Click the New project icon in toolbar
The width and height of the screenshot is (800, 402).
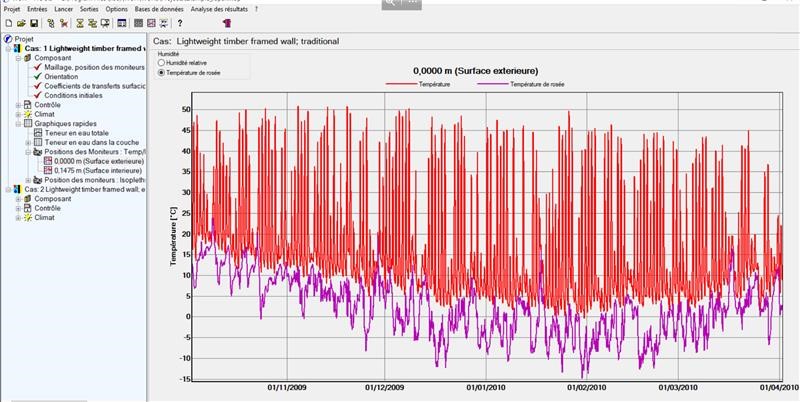[x=7, y=22]
